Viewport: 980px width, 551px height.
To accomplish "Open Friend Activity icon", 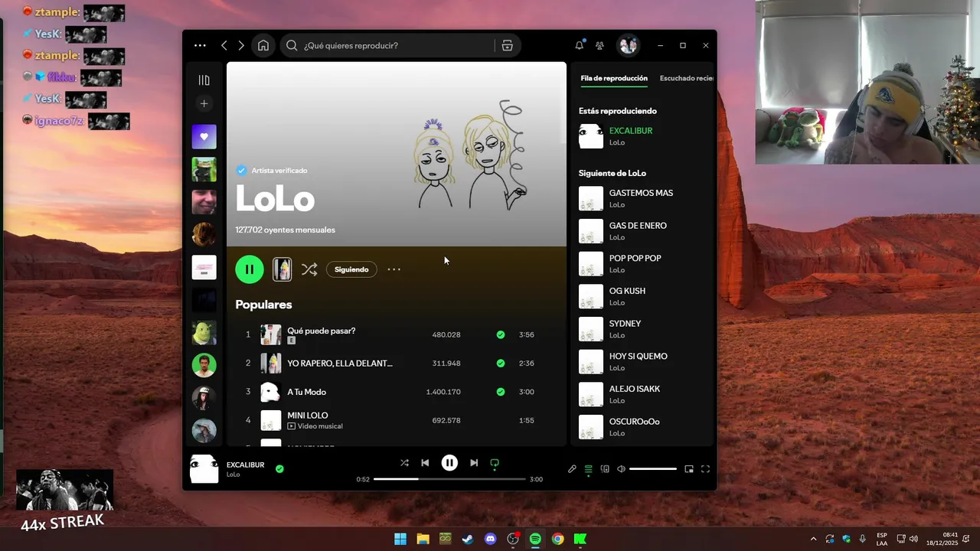I will point(599,45).
